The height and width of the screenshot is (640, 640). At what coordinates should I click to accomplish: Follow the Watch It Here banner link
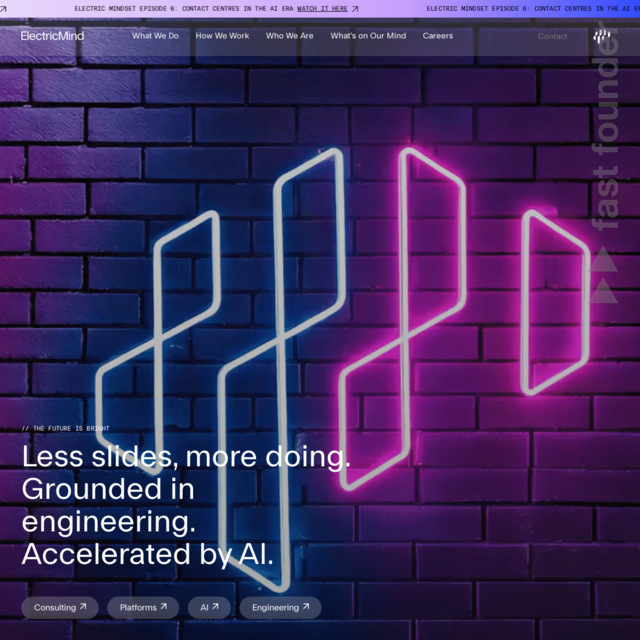(322, 8)
